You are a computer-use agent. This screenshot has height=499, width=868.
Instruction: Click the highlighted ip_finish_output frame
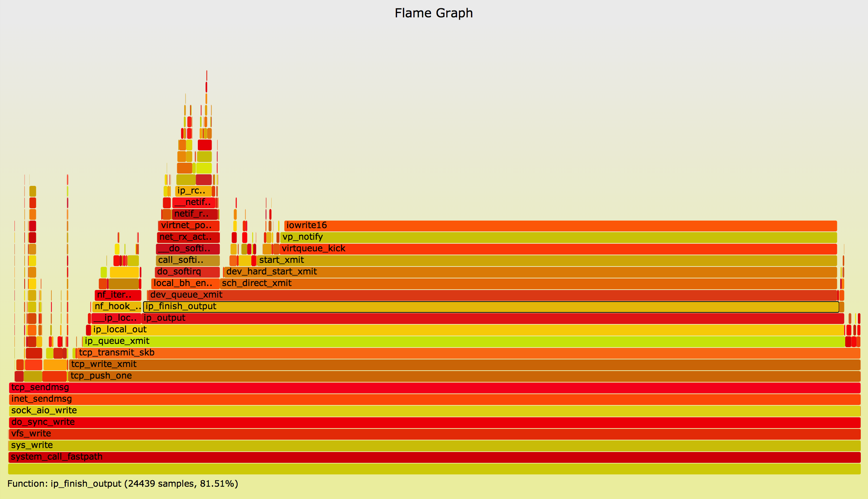[x=491, y=307]
